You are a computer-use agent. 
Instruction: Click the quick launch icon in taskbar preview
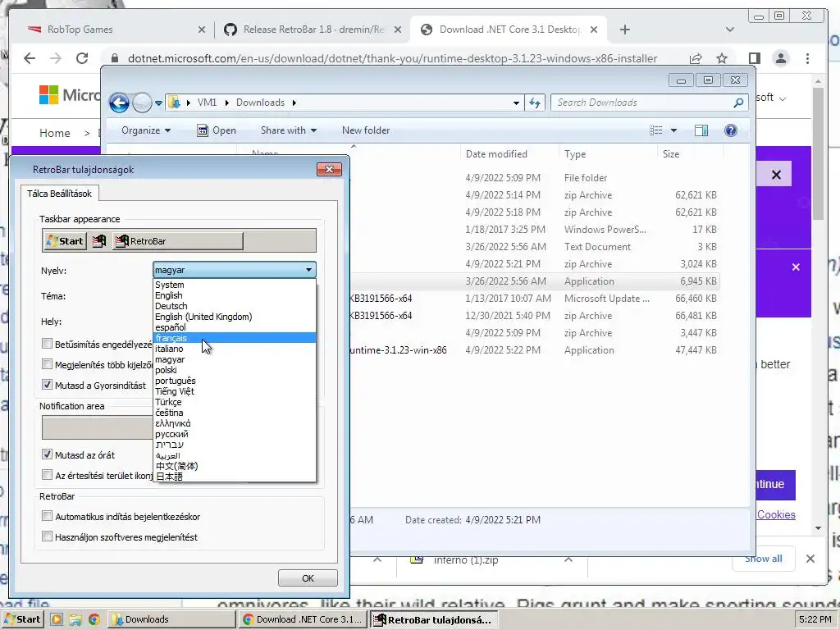pos(99,241)
